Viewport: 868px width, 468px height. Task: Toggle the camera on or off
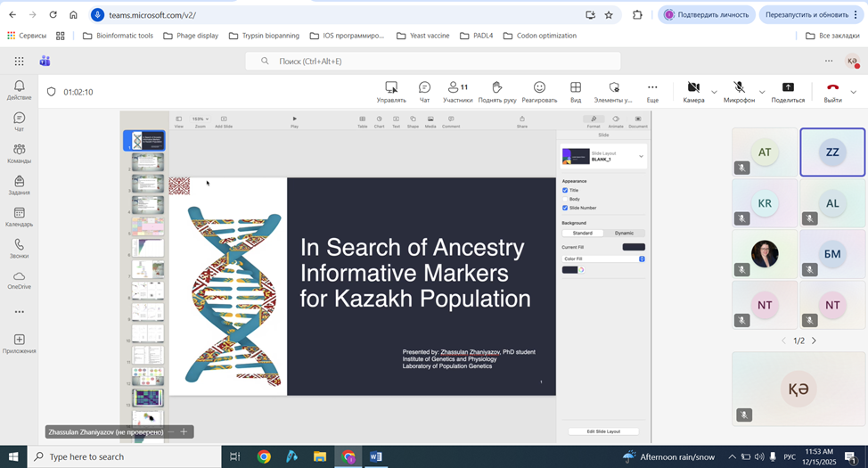pyautogui.click(x=692, y=87)
